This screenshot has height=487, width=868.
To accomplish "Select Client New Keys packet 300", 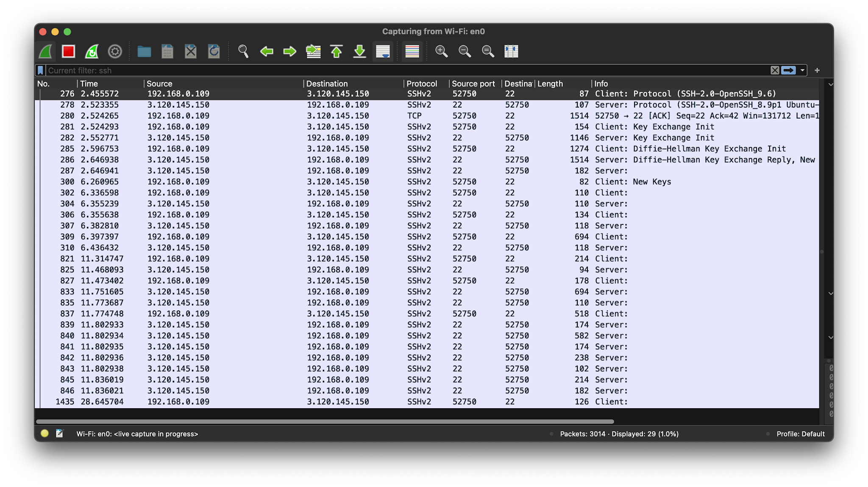I will 427,182.
